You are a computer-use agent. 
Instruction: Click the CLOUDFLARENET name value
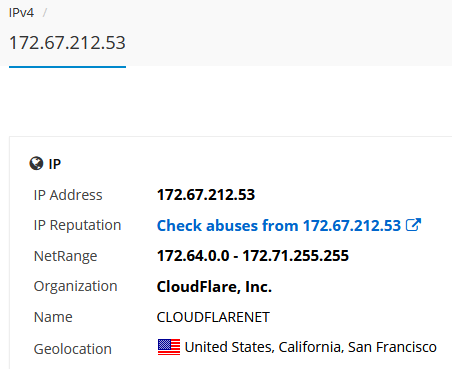[213, 317]
